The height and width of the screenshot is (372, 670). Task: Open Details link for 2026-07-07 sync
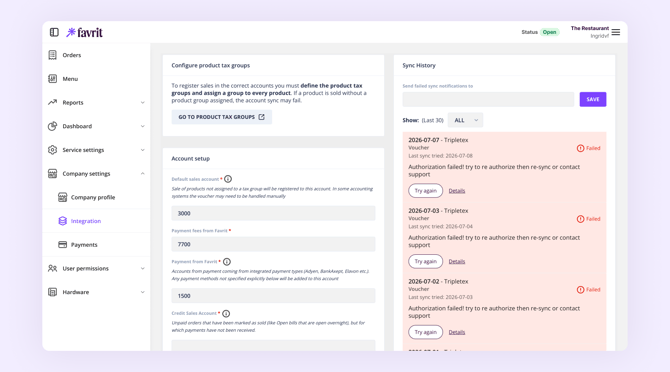457,191
